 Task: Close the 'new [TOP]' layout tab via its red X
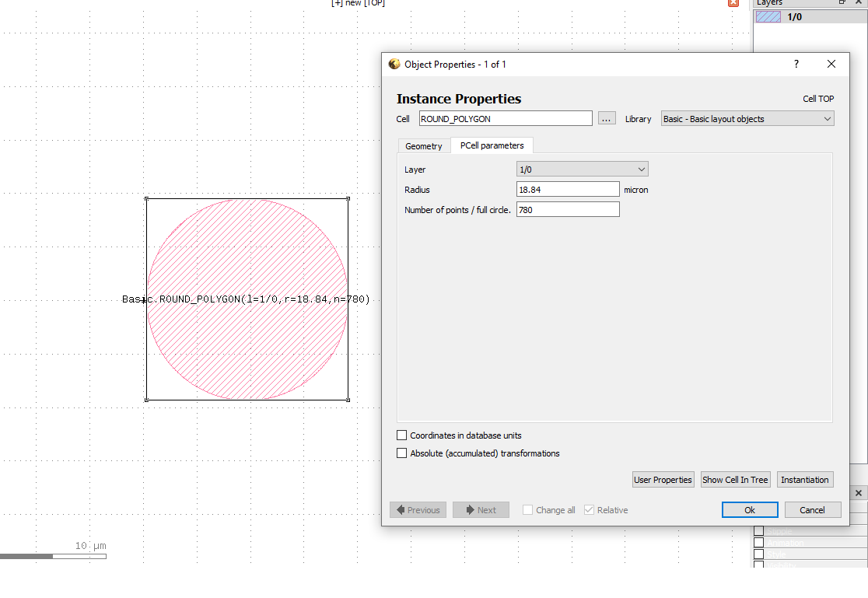coord(733,3)
